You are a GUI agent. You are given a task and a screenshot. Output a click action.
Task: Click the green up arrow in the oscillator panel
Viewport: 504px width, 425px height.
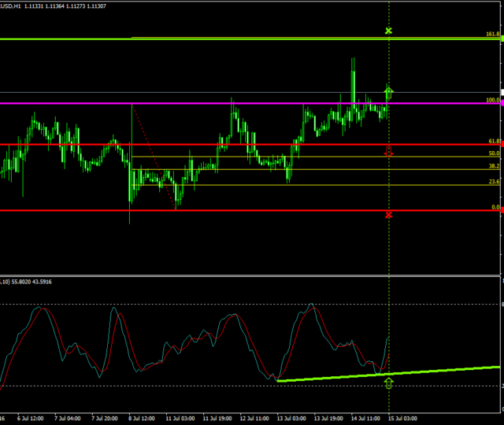pyautogui.click(x=388, y=382)
